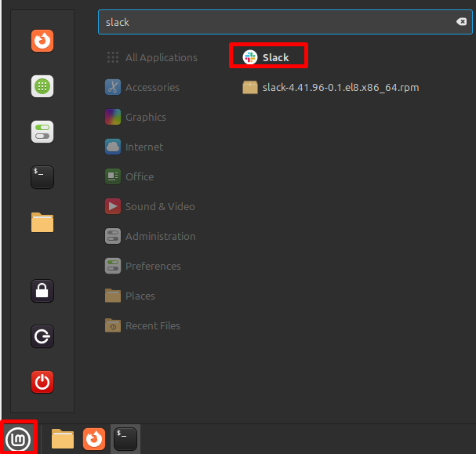Open Files folder in favorites sidebar
Screen dimensions: 476x454
(42, 223)
